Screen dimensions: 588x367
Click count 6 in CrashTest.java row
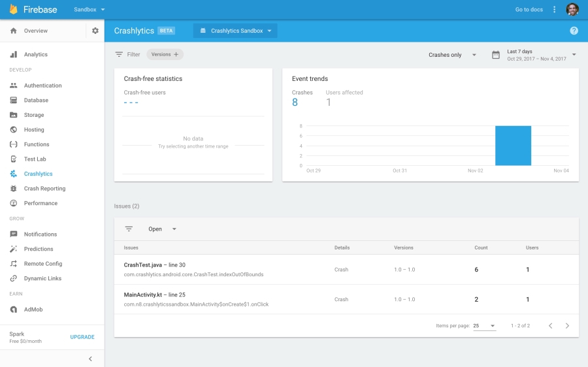click(x=476, y=270)
